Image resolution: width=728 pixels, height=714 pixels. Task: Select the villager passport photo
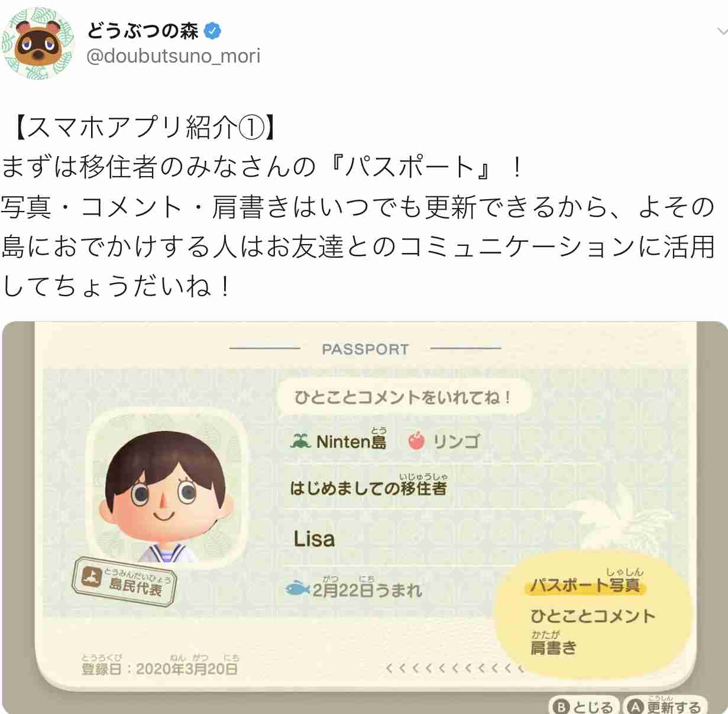(166, 488)
